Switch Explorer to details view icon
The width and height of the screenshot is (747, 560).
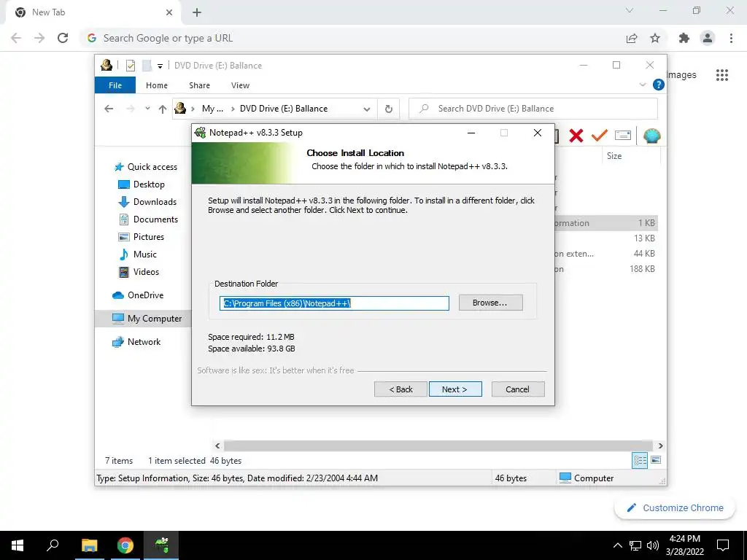pyautogui.click(x=640, y=460)
